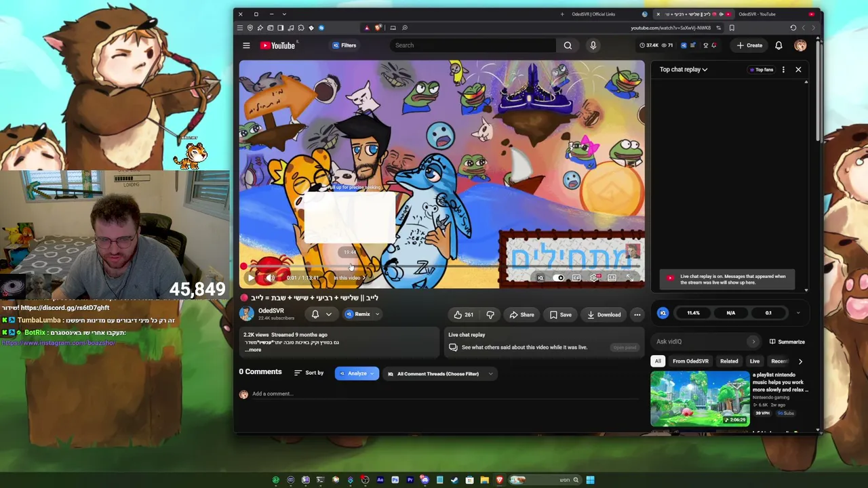Download the video
This screenshot has width=868, height=488.
pyautogui.click(x=604, y=314)
